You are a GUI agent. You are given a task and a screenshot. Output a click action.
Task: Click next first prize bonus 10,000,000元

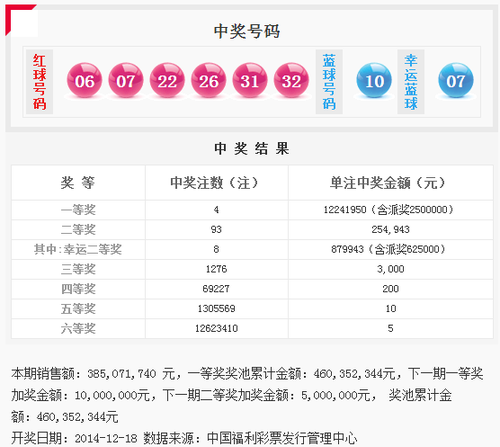coord(112,396)
